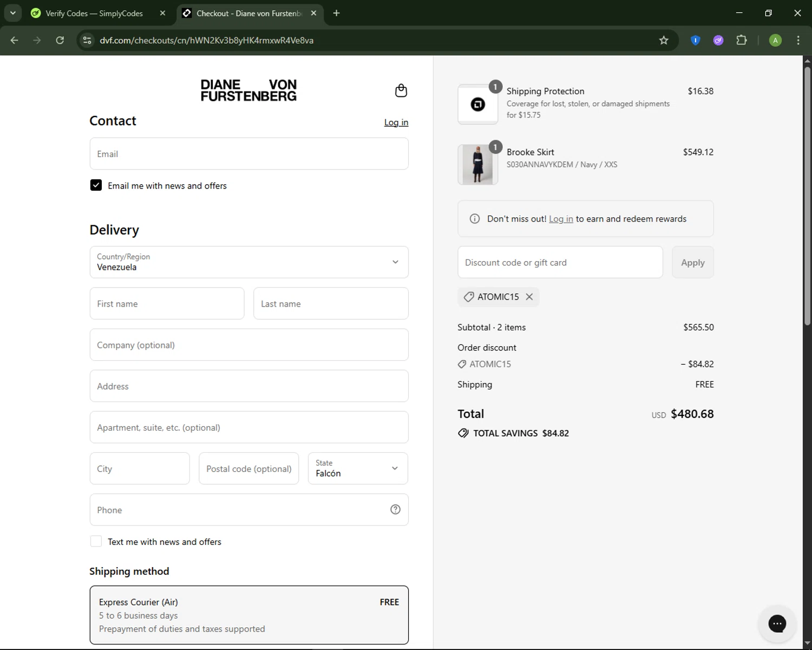Open the purple browser extension icon

[x=718, y=40]
